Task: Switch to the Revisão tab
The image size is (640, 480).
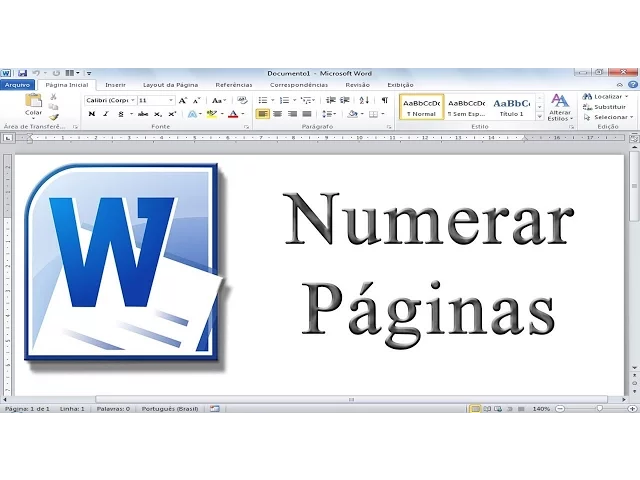Action: (x=358, y=85)
